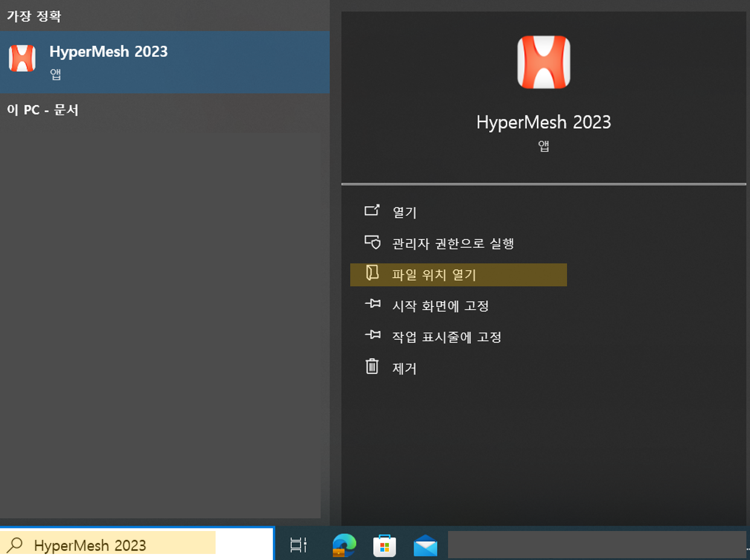The width and height of the screenshot is (750, 560).
Task: Choose 관리자 권한으로 실행 option
Action: [x=453, y=243]
